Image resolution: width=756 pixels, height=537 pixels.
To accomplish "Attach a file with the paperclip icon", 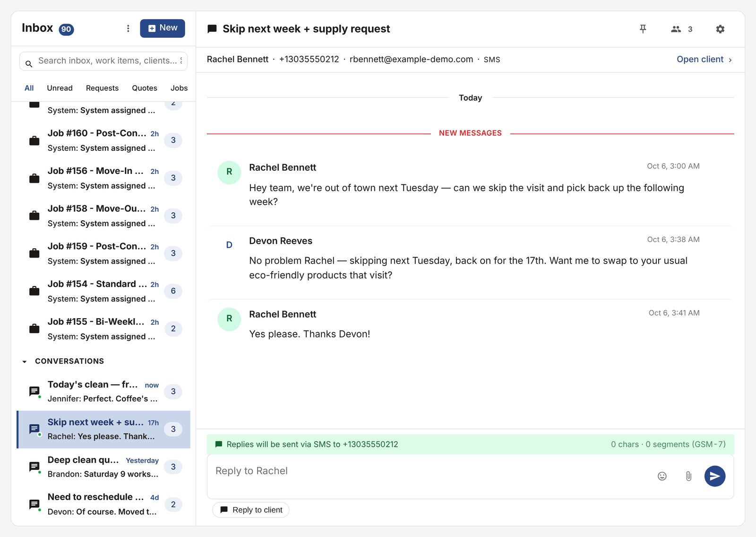I will pyautogui.click(x=688, y=476).
